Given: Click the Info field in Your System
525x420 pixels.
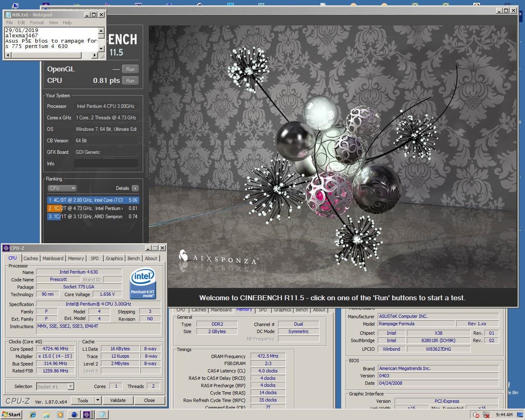Looking at the screenshot, I should coord(106,164).
